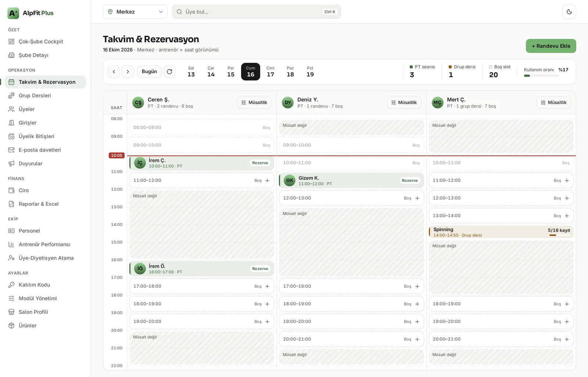Screen dimensions: 588x377
Task: Open the Üyeler sidebar item
Action: click(45, 109)
